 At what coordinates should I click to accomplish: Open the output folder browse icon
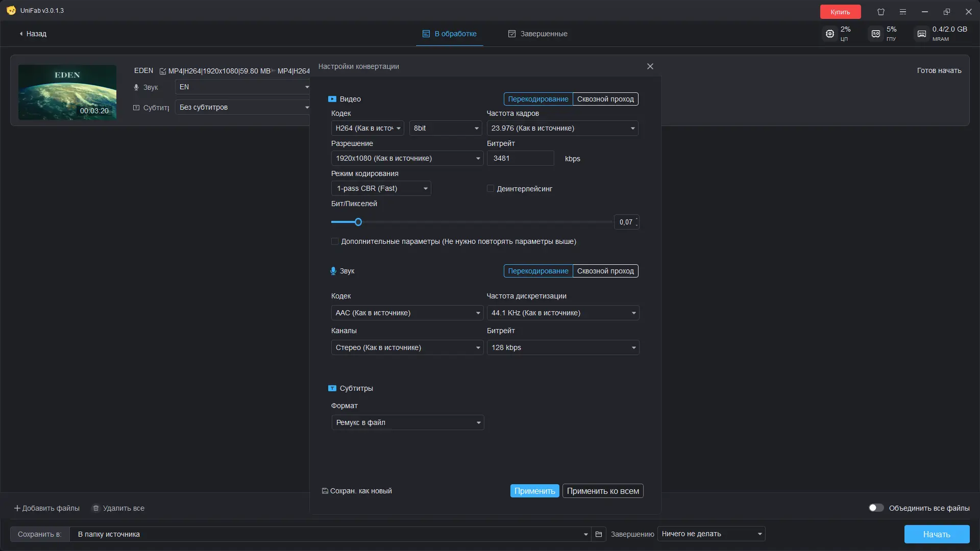pyautogui.click(x=599, y=534)
